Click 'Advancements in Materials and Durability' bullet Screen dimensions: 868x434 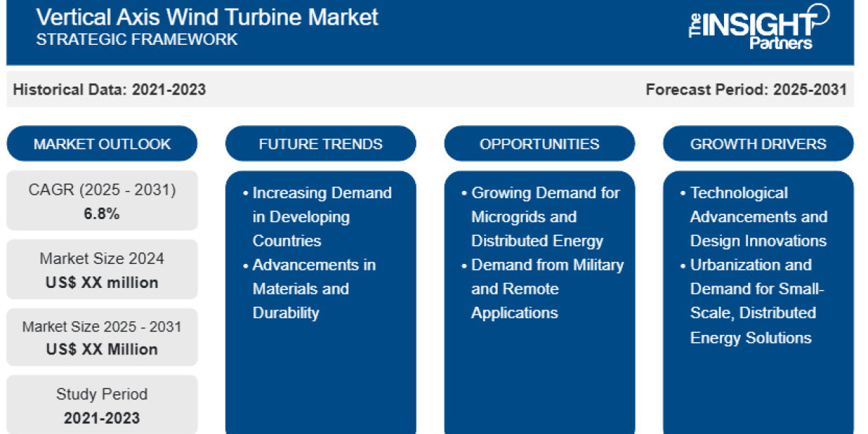click(x=309, y=289)
